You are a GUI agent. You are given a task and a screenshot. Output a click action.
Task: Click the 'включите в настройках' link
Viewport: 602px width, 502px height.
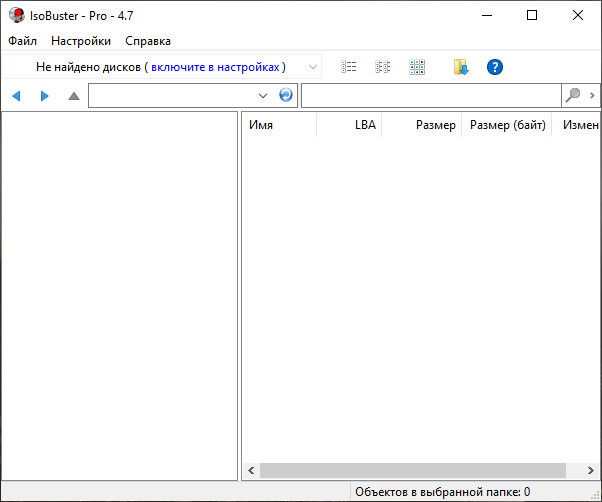215,67
